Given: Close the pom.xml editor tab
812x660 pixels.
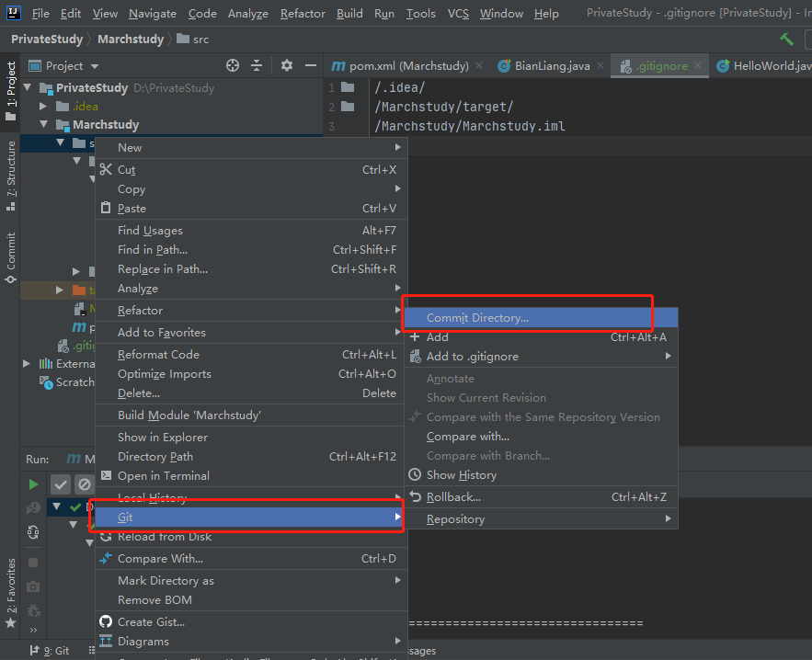Looking at the screenshot, I should point(479,65).
